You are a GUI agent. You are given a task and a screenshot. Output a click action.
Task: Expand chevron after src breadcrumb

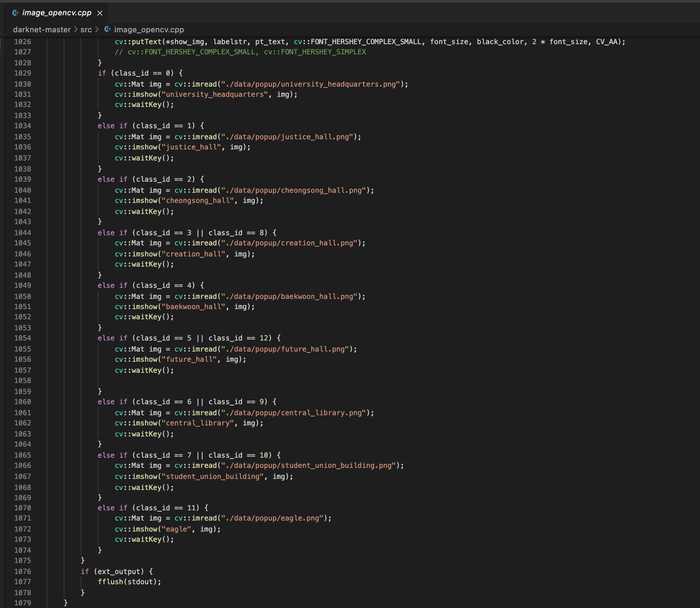[x=97, y=29]
